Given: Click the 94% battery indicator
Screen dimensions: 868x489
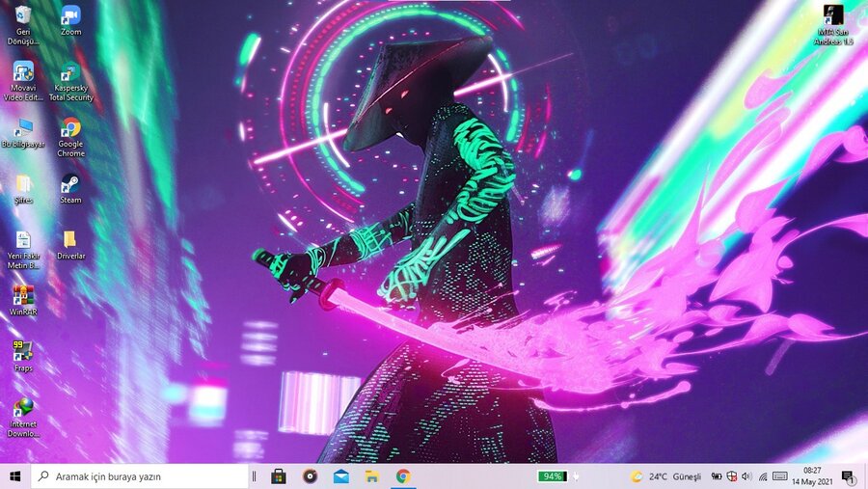Looking at the screenshot, I should (553, 476).
